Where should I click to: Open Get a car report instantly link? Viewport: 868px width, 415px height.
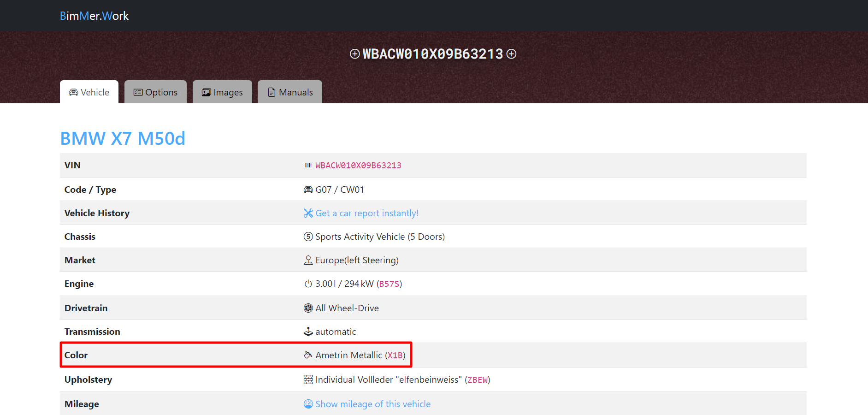tap(367, 213)
